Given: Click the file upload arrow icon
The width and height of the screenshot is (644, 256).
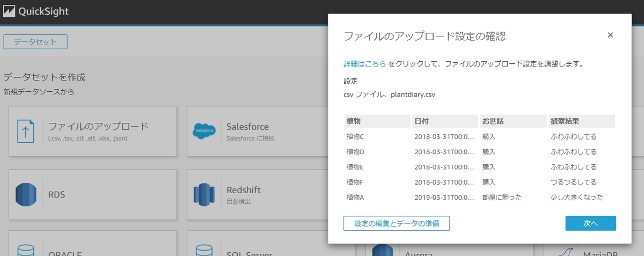Looking at the screenshot, I should (25, 131).
